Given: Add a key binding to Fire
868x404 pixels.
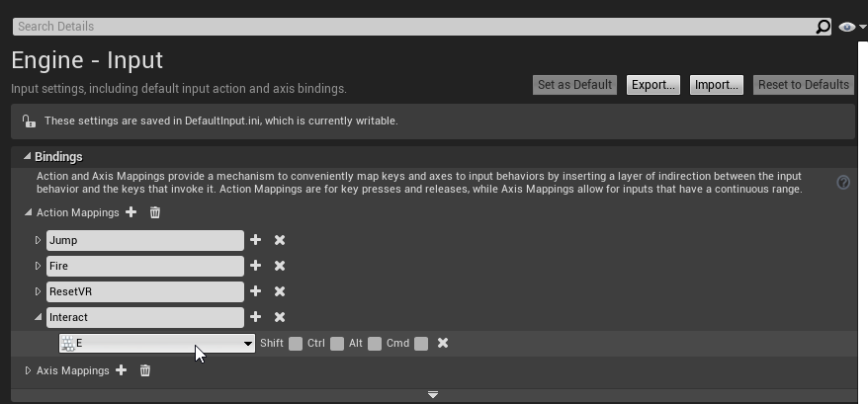Looking at the screenshot, I should click(255, 266).
